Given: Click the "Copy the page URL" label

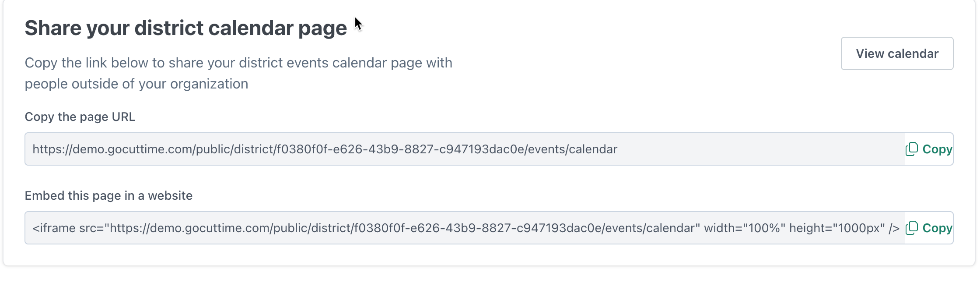Looking at the screenshot, I should pyautogui.click(x=80, y=117).
